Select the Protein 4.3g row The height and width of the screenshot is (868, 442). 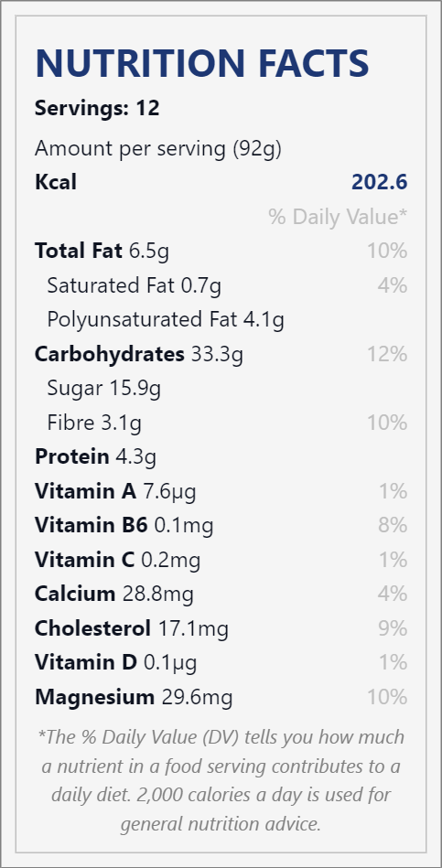[95, 456]
